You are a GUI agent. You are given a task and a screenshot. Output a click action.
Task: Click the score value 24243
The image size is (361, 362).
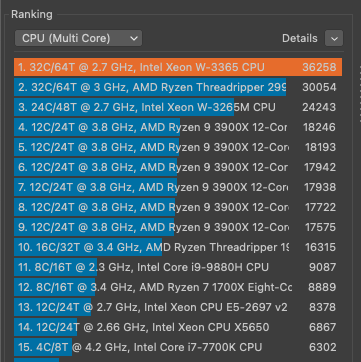pyautogui.click(x=319, y=107)
